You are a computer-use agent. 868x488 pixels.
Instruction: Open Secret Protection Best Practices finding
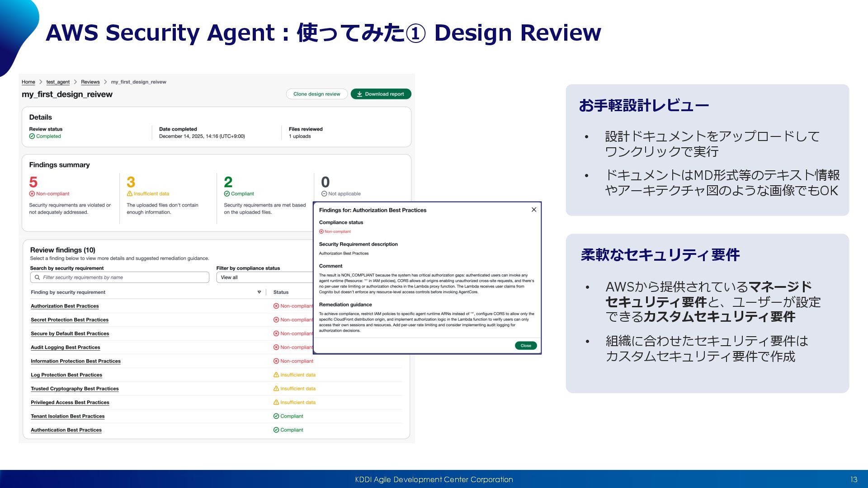coord(70,320)
